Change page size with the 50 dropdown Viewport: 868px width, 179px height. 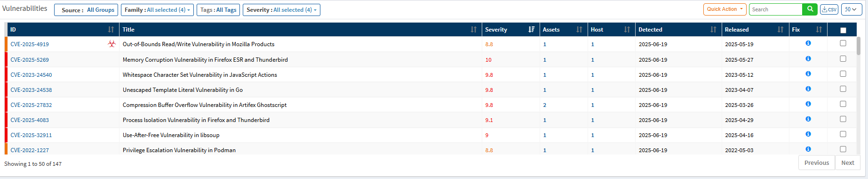851,9
